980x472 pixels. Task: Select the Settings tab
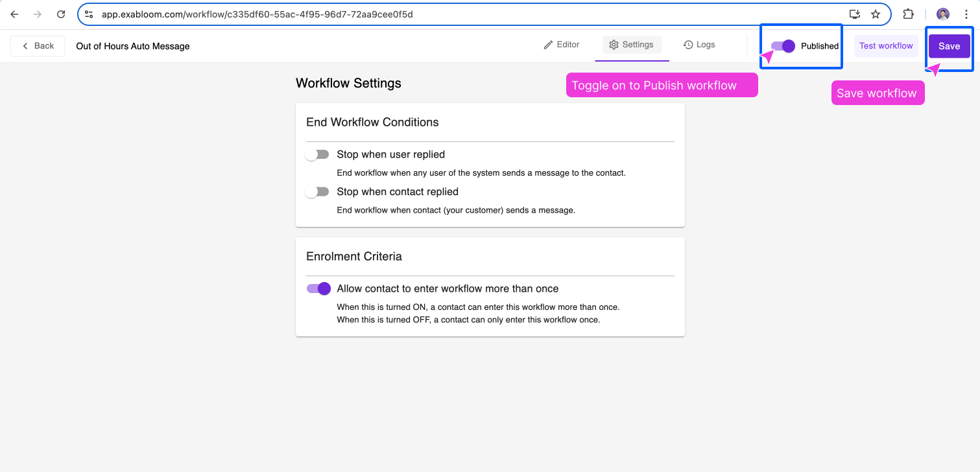(632, 45)
